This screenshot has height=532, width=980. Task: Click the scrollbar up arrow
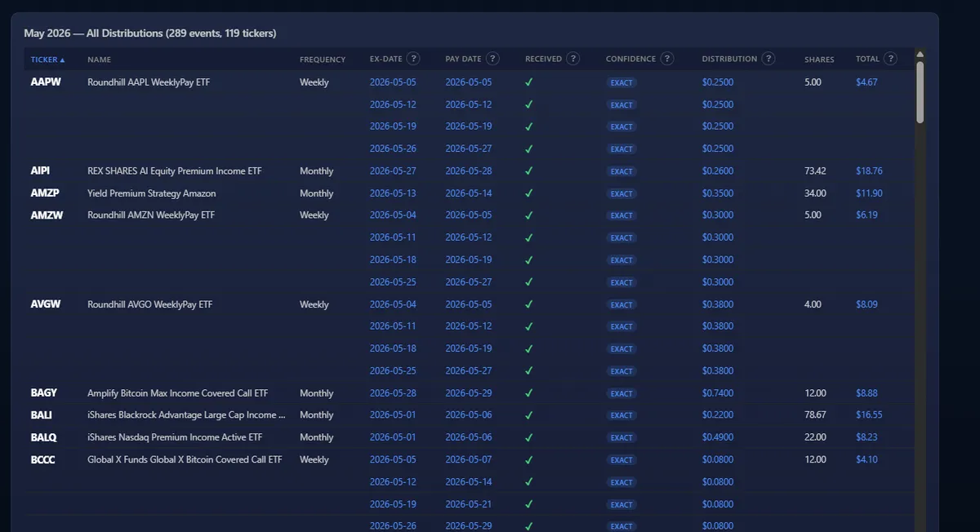(920, 55)
